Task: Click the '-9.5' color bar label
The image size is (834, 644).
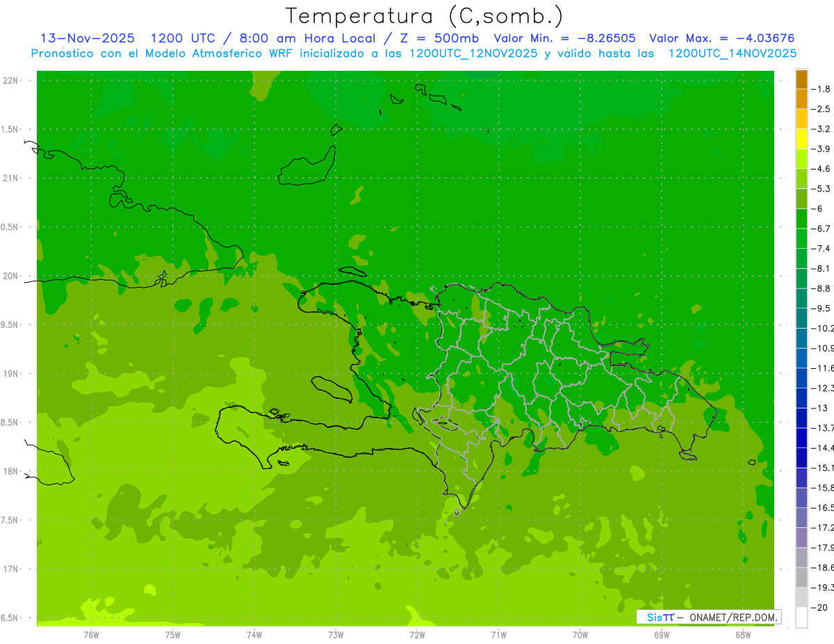Action: pyautogui.click(x=821, y=308)
